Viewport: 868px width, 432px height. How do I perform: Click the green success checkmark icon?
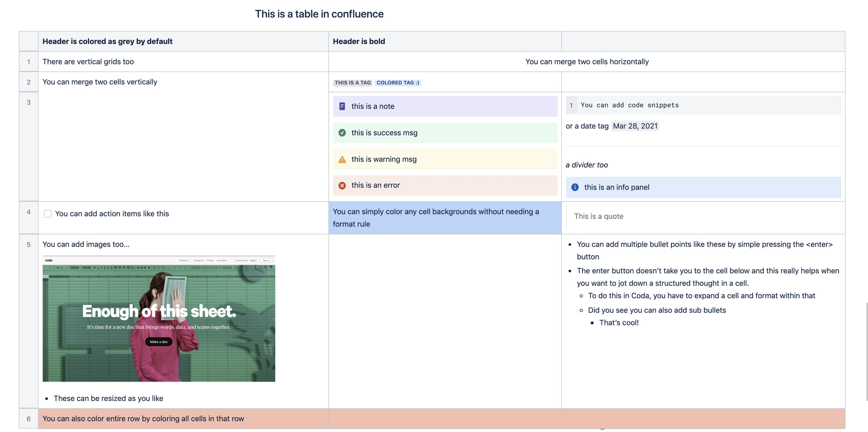point(342,133)
